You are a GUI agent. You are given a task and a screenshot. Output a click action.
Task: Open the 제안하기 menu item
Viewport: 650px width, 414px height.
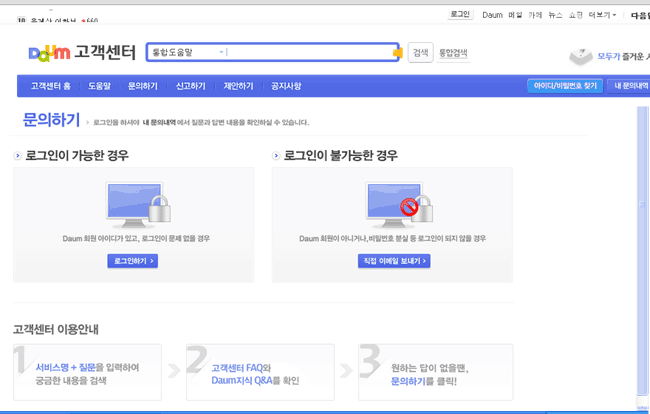238,86
